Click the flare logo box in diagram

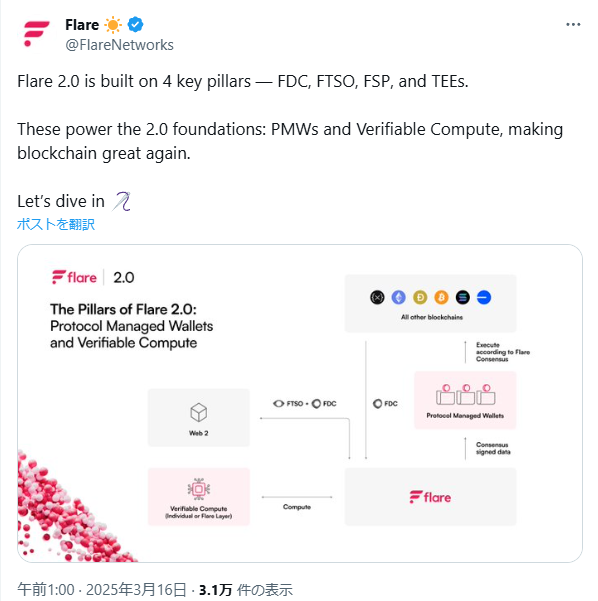(430, 497)
